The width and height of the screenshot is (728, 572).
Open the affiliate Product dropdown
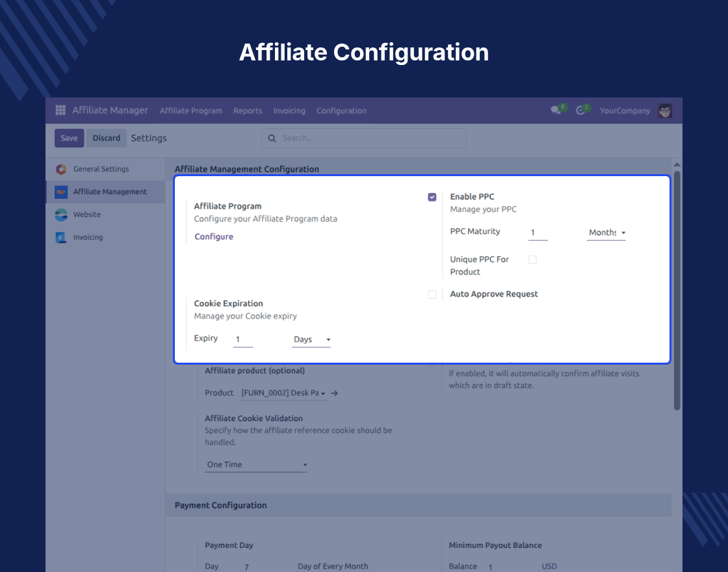click(x=283, y=393)
